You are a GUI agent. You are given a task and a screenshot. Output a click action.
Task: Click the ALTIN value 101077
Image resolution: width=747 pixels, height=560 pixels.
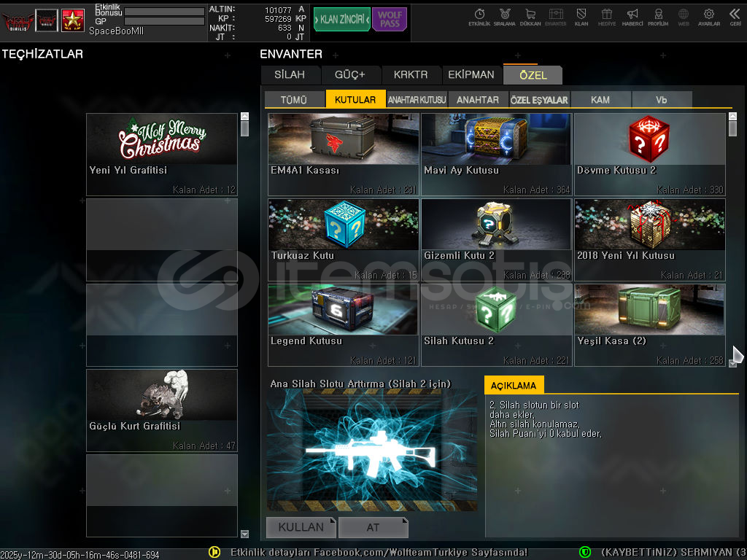pyautogui.click(x=278, y=10)
